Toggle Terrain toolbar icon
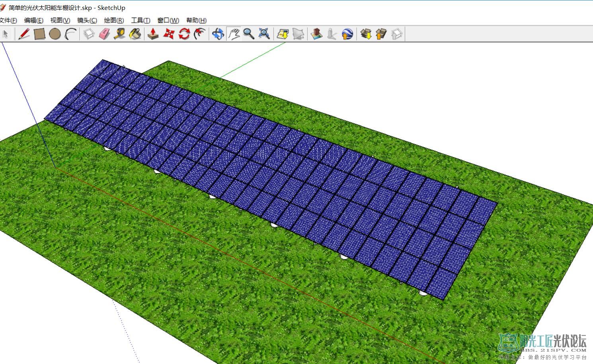This screenshot has height=364, width=593. click(298, 34)
